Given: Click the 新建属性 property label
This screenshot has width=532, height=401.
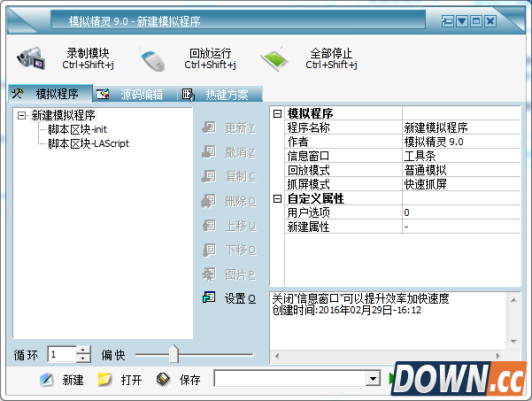Looking at the screenshot, I should click(308, 227).
